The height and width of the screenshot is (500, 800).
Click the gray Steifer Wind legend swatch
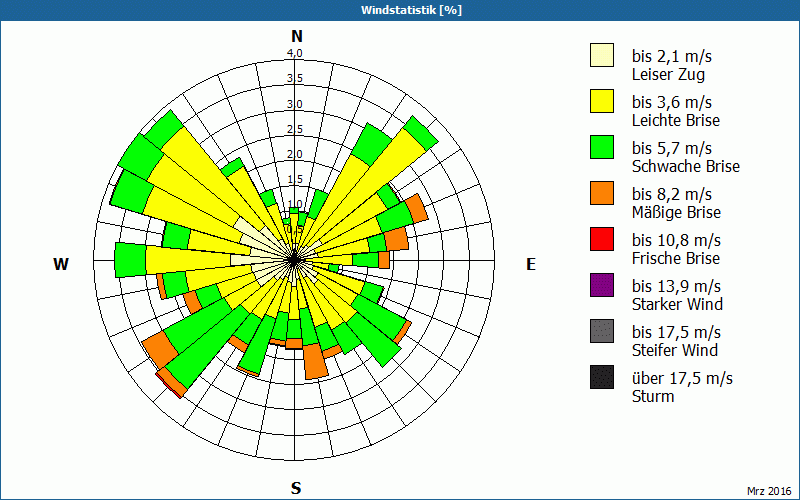click(601, 331)
